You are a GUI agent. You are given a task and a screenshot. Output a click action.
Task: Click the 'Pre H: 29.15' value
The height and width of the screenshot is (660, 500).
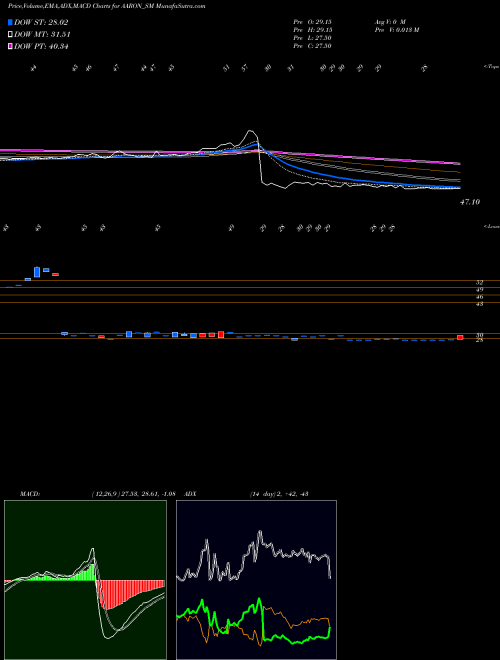coord(313,30)
